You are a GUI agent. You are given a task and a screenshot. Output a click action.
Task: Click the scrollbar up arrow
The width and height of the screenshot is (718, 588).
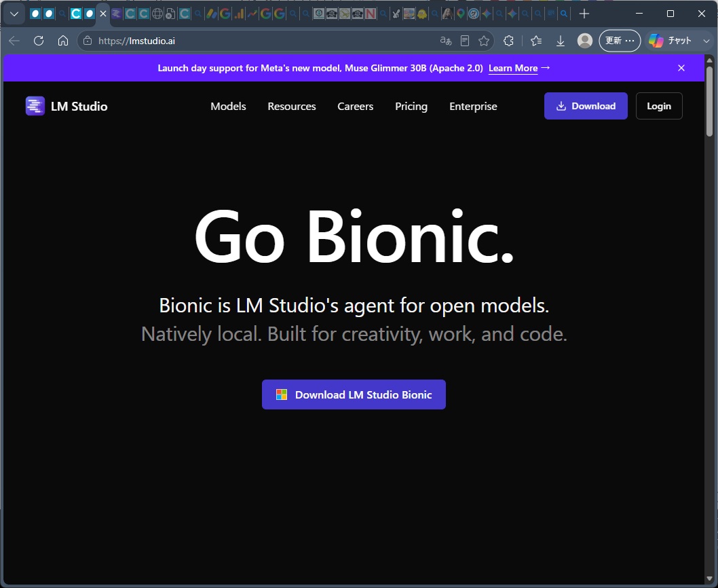709,60
